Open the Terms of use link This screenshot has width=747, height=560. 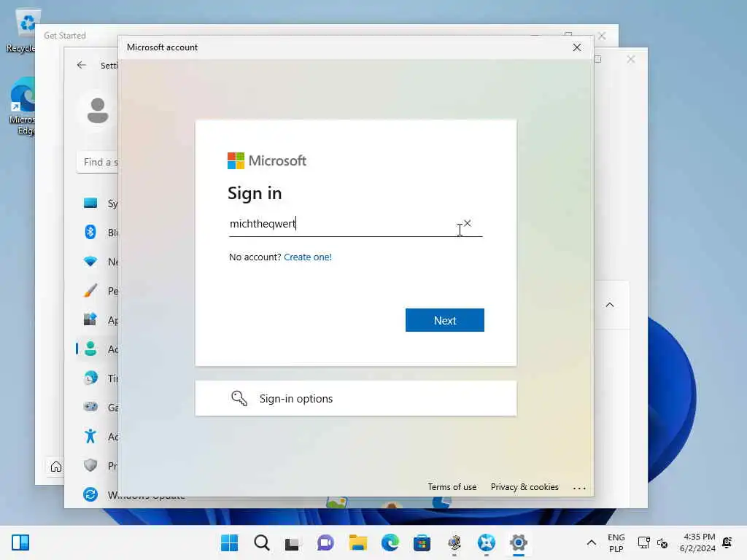pyautogui.click(x=452, y=486)
